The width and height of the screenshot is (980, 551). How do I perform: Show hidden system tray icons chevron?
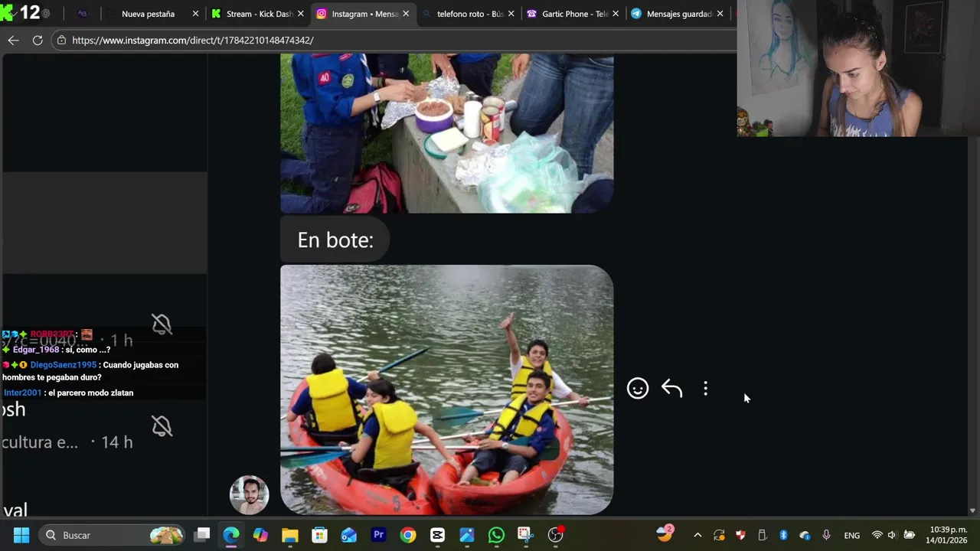point(697,536)
